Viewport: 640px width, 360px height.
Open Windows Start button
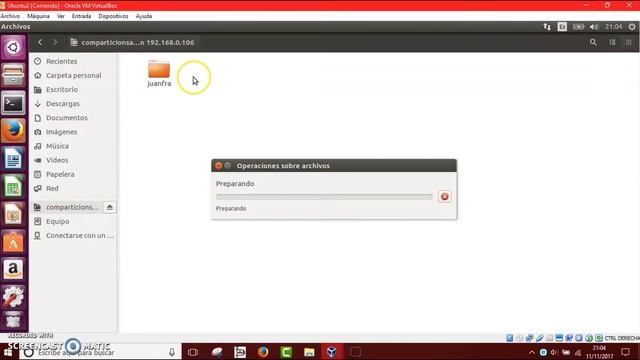click(x=8, y=352)
